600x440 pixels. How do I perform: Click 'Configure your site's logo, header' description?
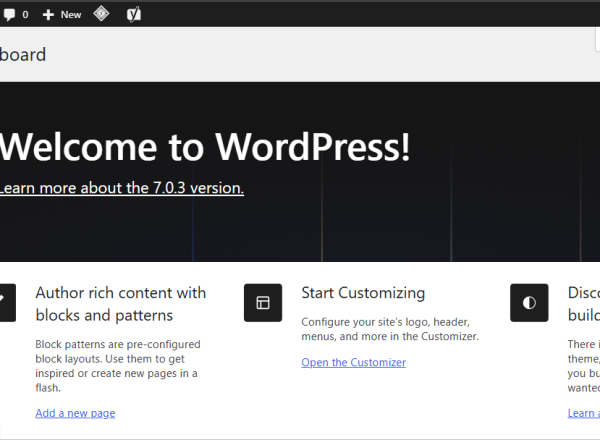tap(390, 329)
